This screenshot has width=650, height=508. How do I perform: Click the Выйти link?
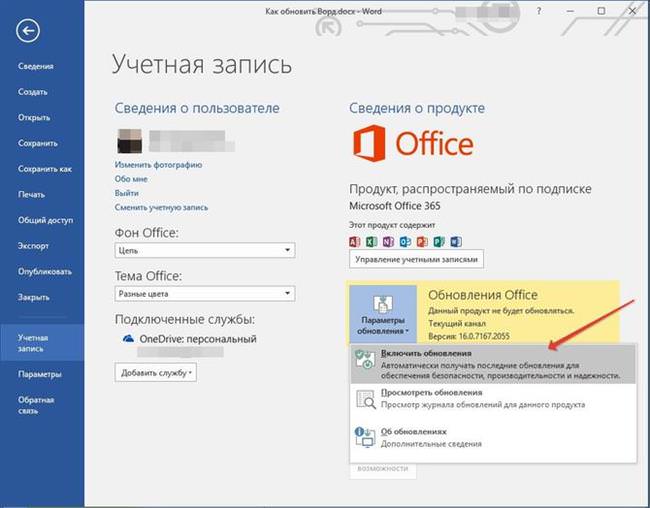pos(126,193)
